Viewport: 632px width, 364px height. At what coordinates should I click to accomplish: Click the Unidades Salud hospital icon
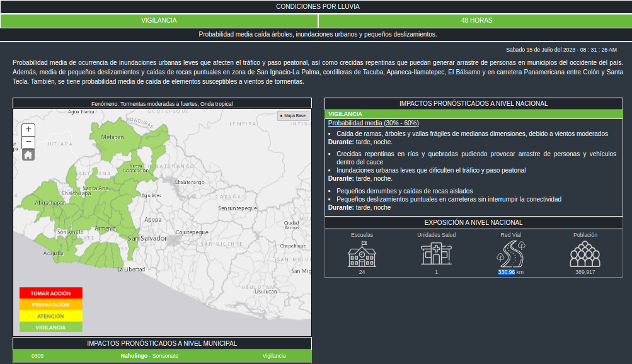coord(436,254)
